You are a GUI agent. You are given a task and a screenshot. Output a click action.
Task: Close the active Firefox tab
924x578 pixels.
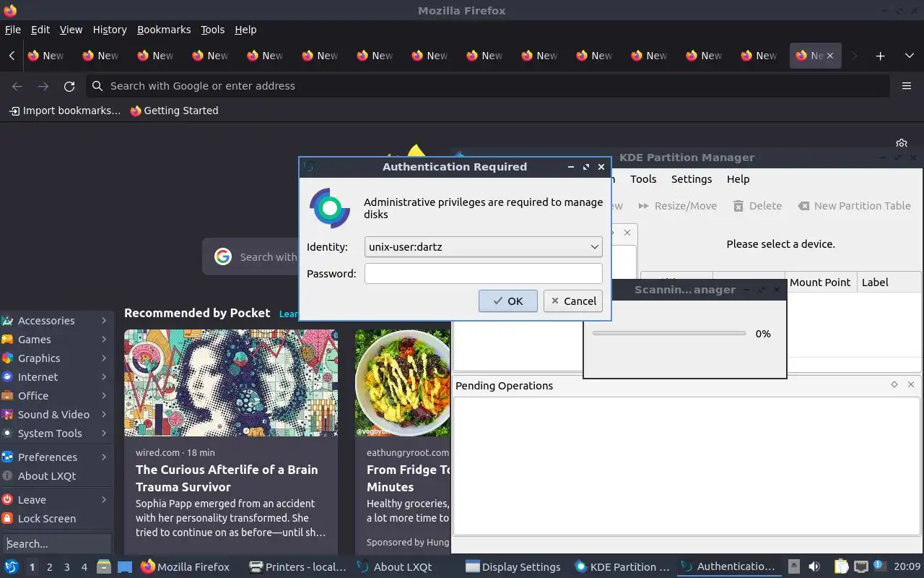pos(830,56)
